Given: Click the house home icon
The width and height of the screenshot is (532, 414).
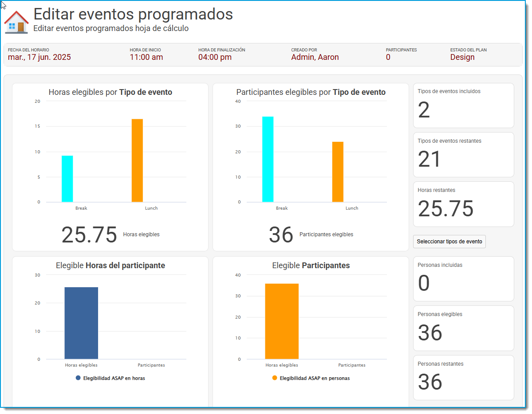Looking at the screenshot, I should tap(16, 22).
